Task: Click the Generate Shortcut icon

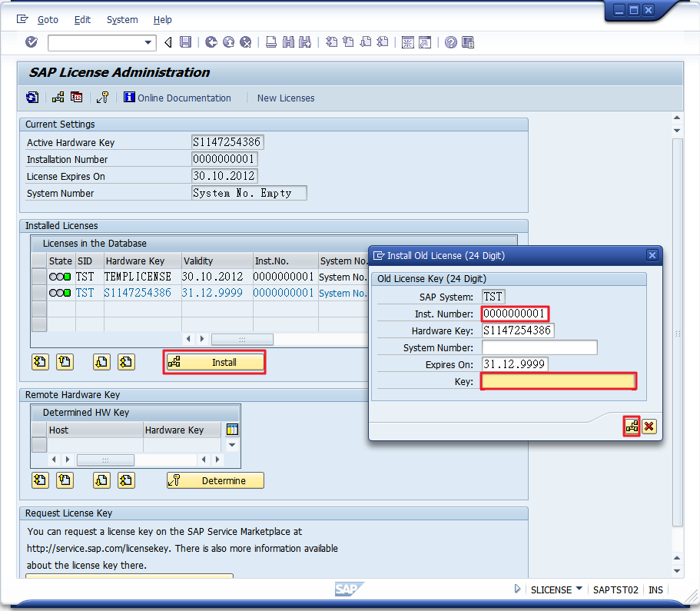Action: (425, 42)
